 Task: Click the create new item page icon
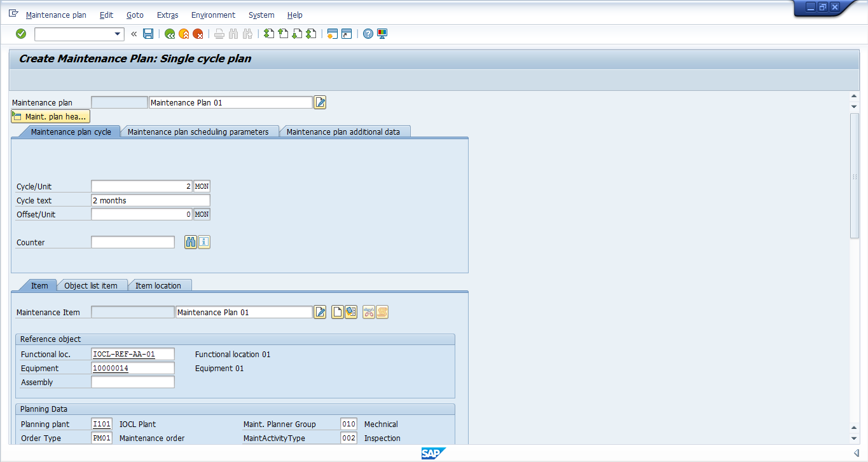click(338, 312)
